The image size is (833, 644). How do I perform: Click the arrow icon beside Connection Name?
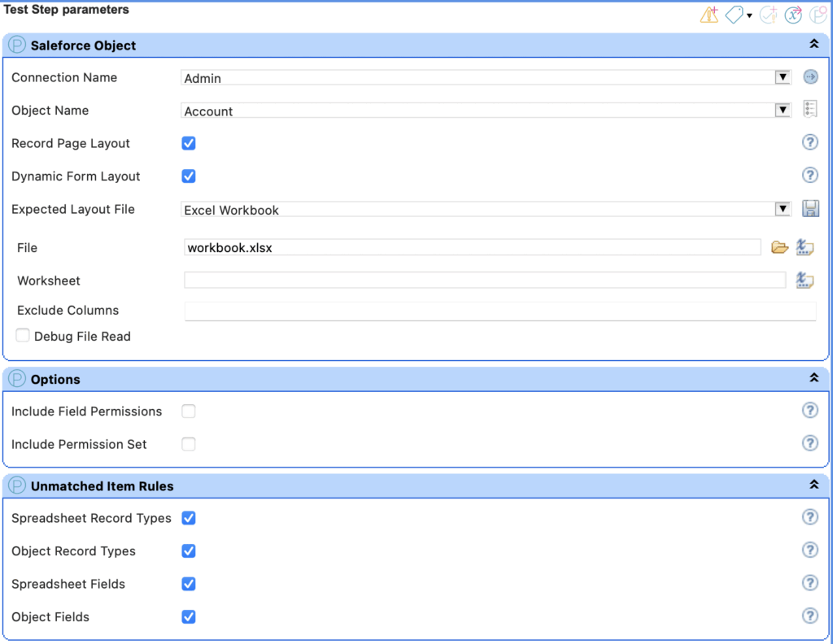(x=809, y=77)
